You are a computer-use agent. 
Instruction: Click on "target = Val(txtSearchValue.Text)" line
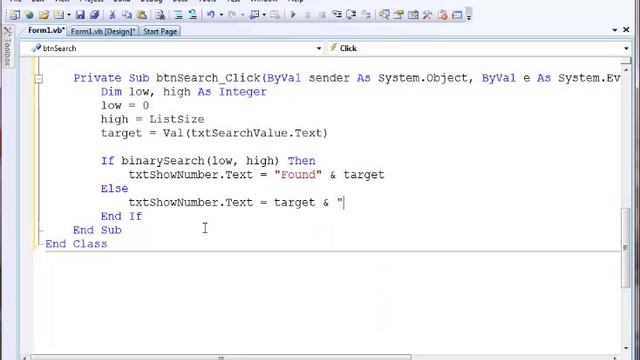214,133
